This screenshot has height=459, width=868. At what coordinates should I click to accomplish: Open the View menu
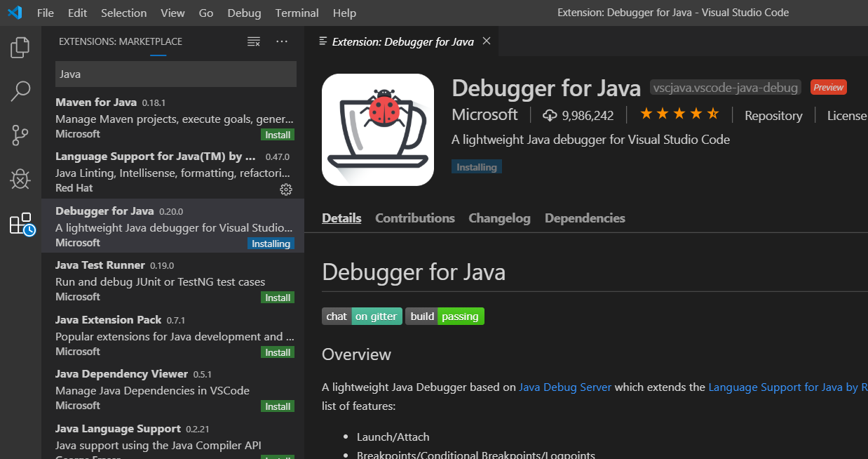coord(172,13)
